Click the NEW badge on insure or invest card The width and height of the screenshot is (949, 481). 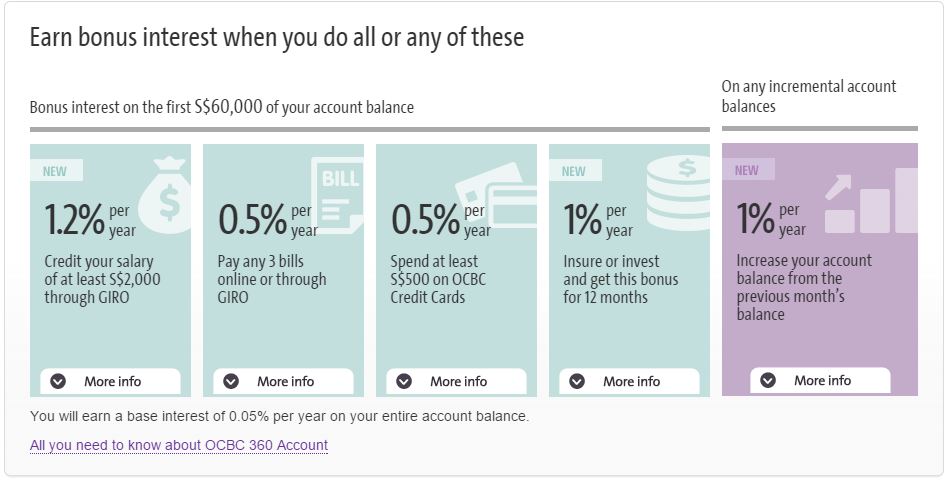(x=574, y=171)
